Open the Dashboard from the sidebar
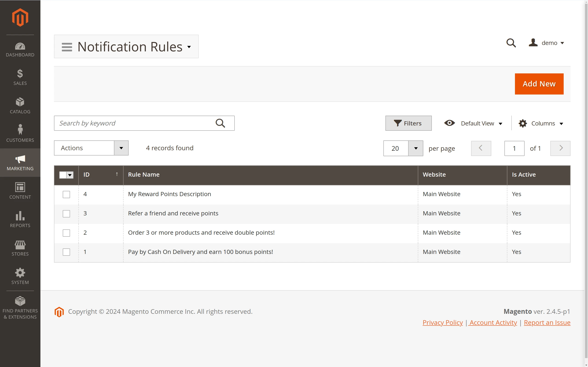588x367 pixels. tap(20, 49)
